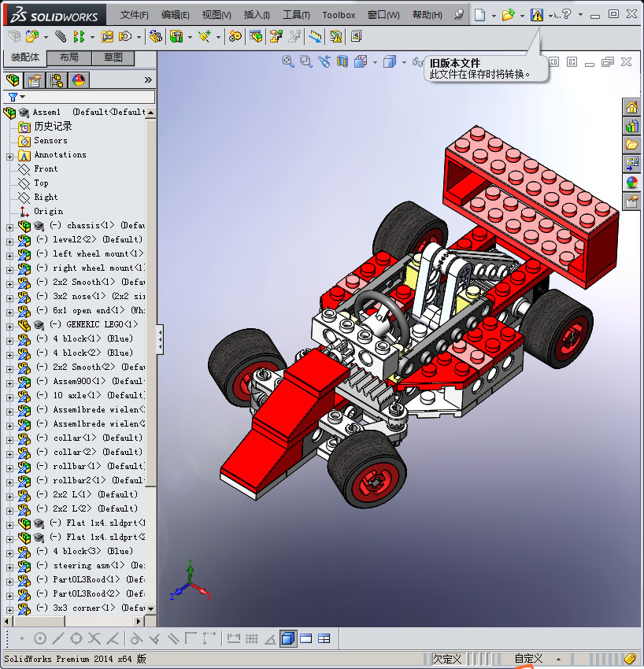
Task: Open the Assembly Features icon
Action: coord(176,37)
